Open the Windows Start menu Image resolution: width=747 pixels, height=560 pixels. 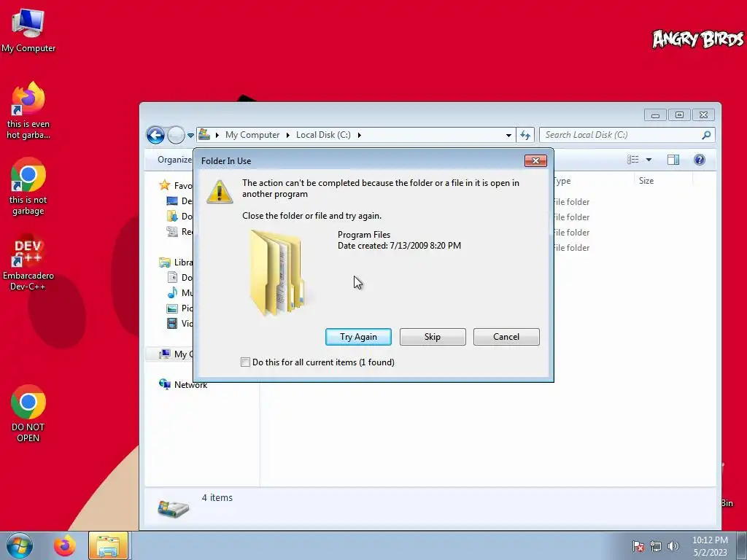point(20,545)
